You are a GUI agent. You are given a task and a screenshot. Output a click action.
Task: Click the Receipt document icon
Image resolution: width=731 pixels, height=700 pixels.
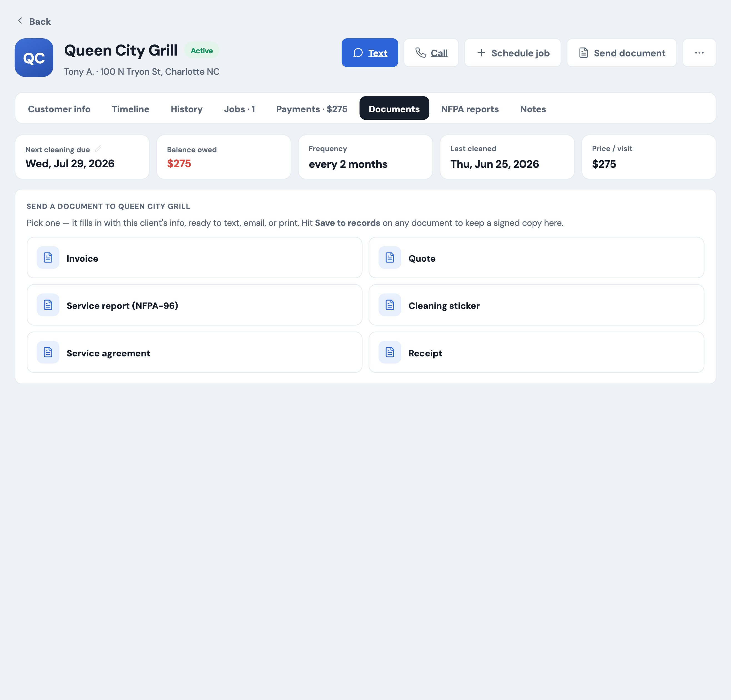click(x=390, y=352)
